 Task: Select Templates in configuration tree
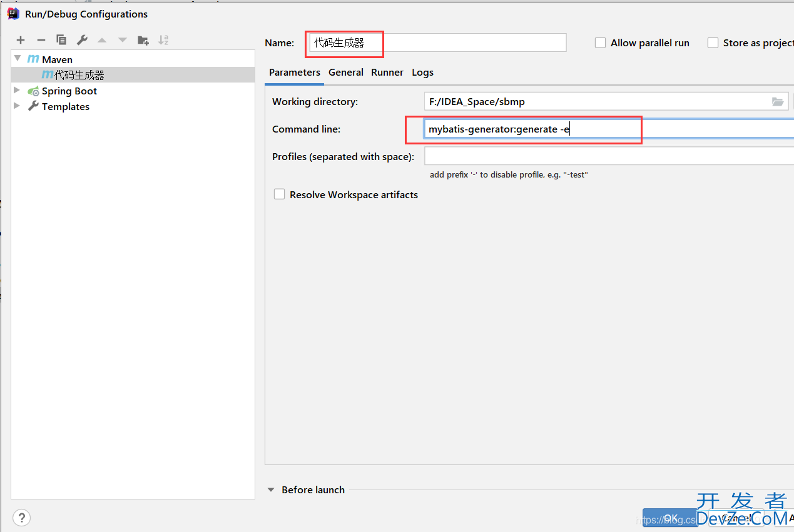click(x=66, y=107)
